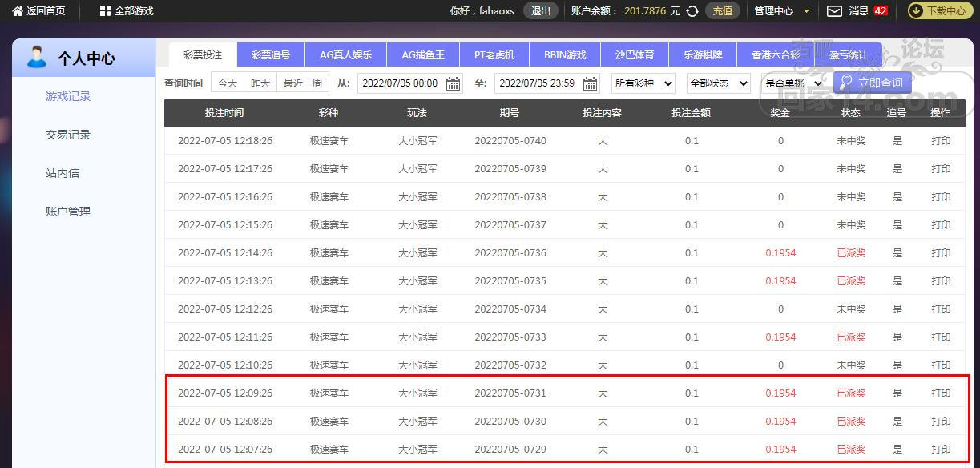Click 已派奖 status of period 20220705-0736
The height and width of the screenshot is (468, 980).
tap(851, 253)
